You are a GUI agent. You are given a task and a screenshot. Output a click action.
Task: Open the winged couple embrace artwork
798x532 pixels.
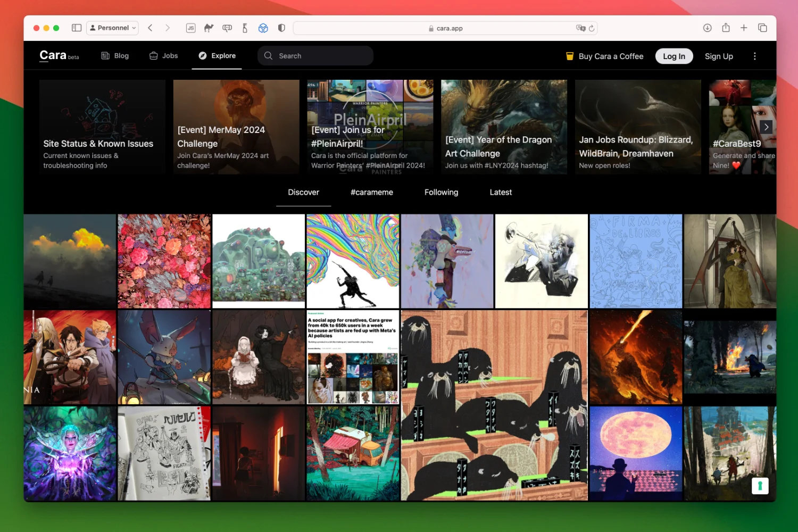730,261
